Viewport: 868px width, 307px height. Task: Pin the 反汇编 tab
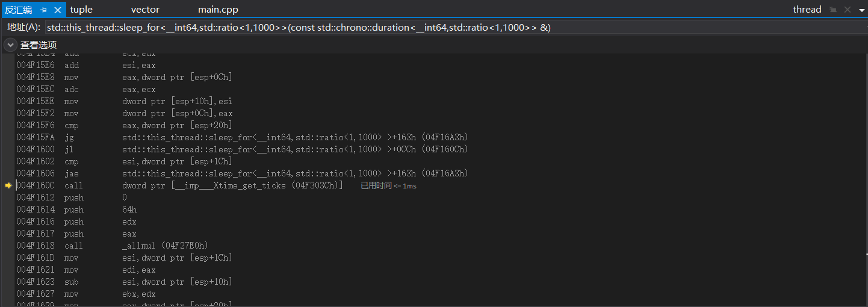pyautogui.click(x=43, y=10)
